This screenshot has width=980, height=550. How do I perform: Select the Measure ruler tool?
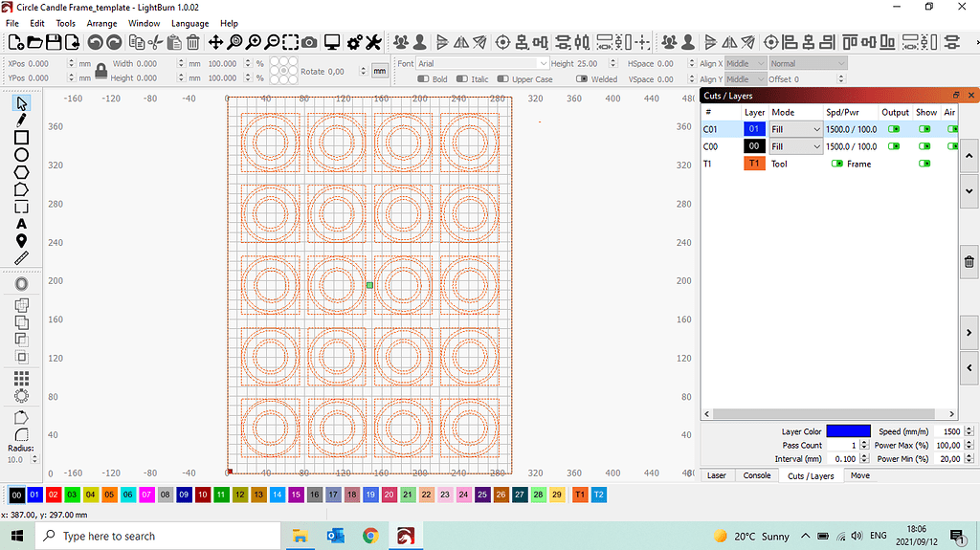pyautogui.click(x=21, y=258)
